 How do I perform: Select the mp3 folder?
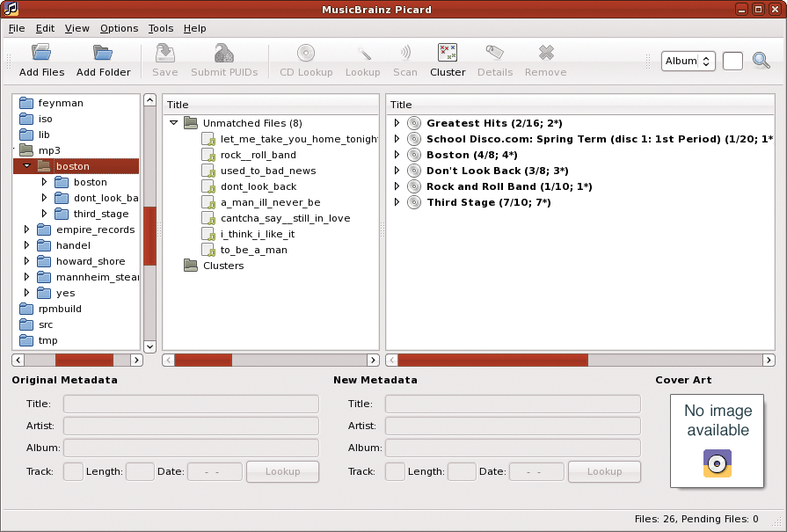coord(49,150)
